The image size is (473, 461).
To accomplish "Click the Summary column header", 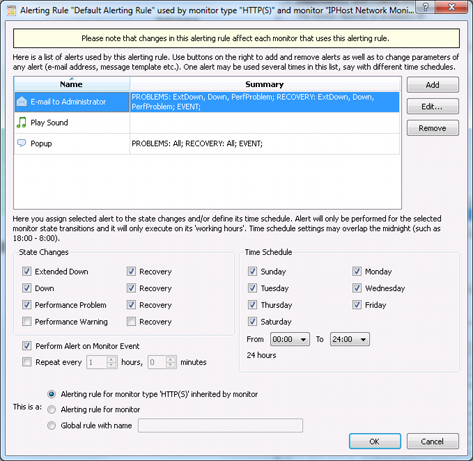I will (265, 84).
